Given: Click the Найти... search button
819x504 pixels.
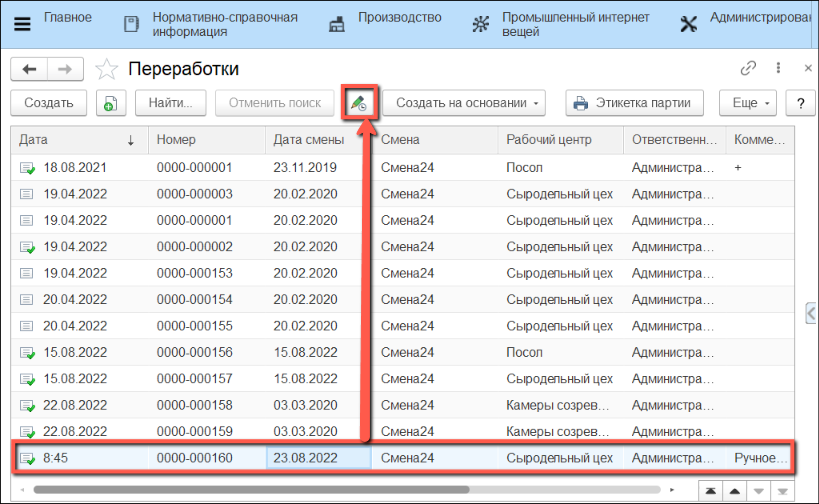Looking at the screenshot, I should (177, 103).
